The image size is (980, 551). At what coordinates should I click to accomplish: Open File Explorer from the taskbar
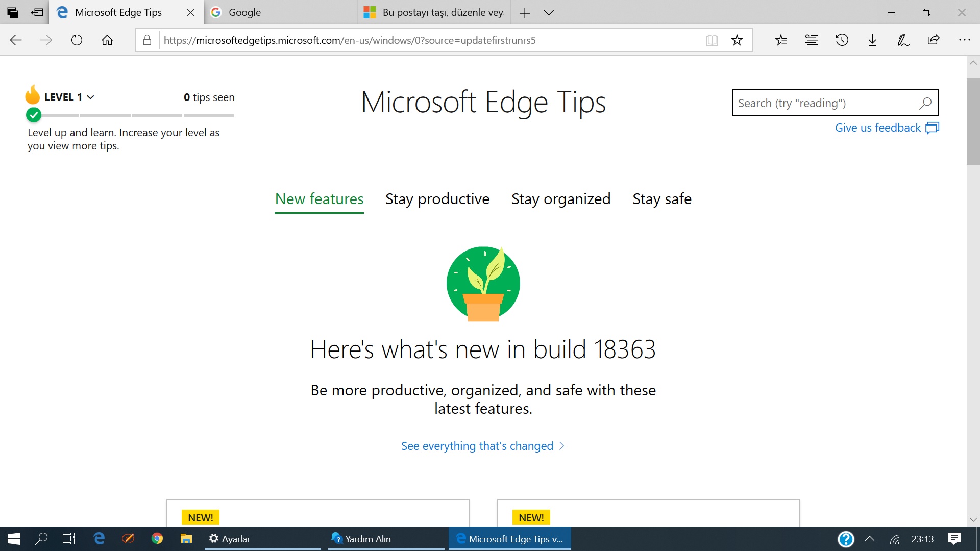tap(186, 539)
